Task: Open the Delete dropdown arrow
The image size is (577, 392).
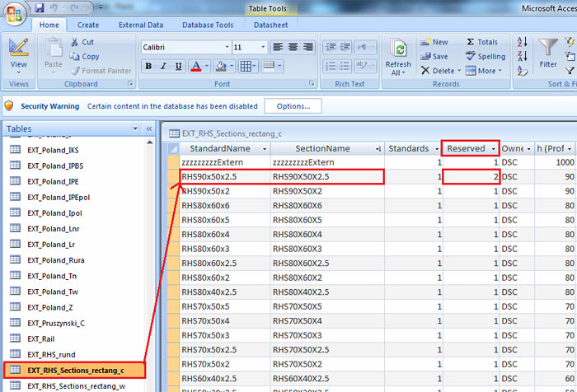Action: coord(459,71)
